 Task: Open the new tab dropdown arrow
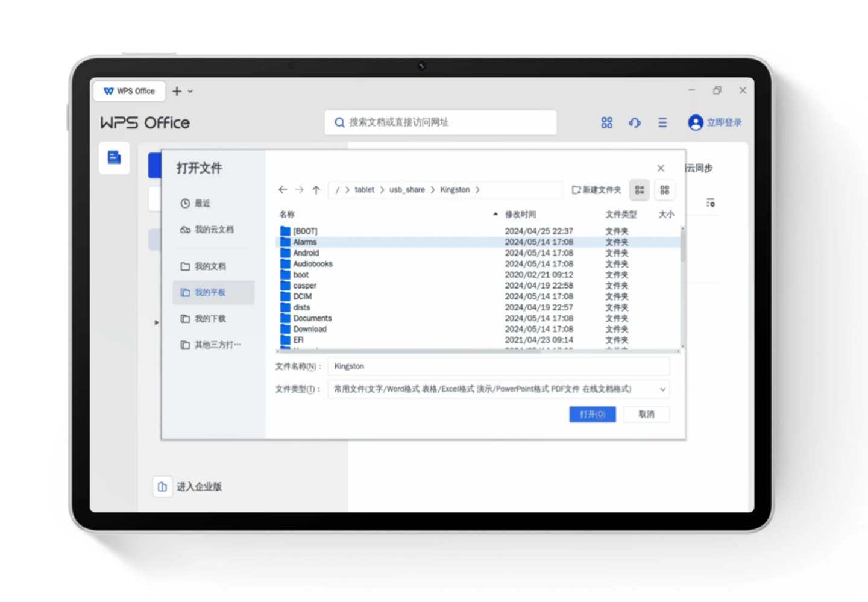(190, 92)
